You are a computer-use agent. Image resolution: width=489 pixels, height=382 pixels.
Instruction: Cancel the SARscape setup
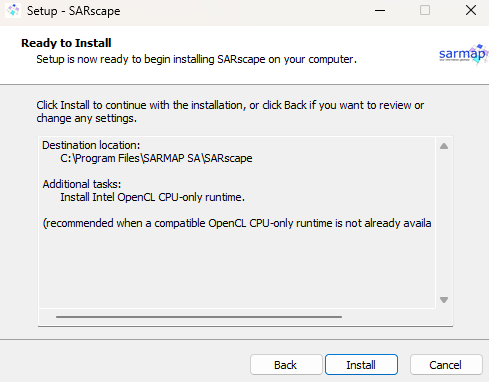[446, 365]
